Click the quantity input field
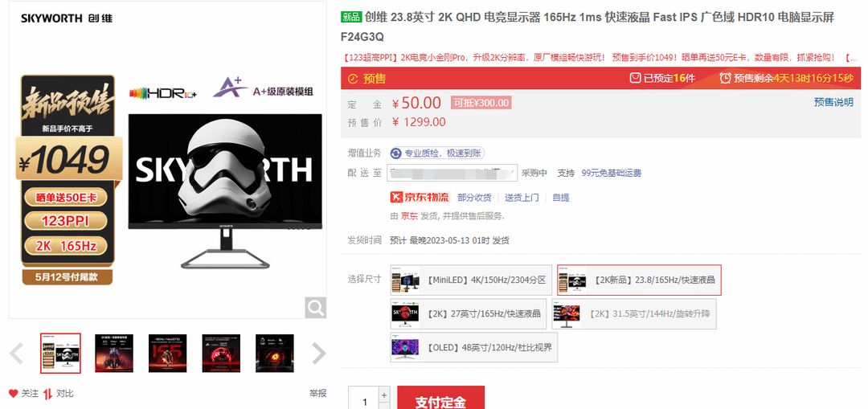 (x=364, y=402)
